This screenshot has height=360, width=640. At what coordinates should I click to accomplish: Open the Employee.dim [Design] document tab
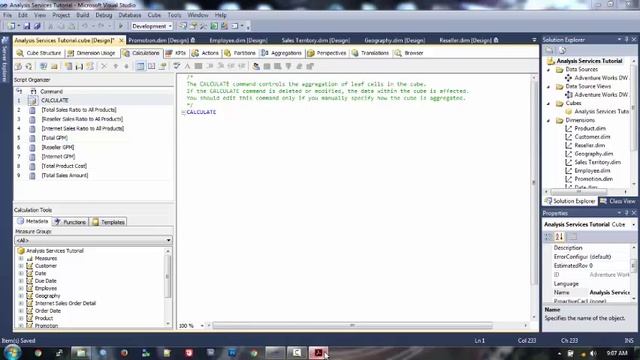pyautogui.click(x=238, y=40)
